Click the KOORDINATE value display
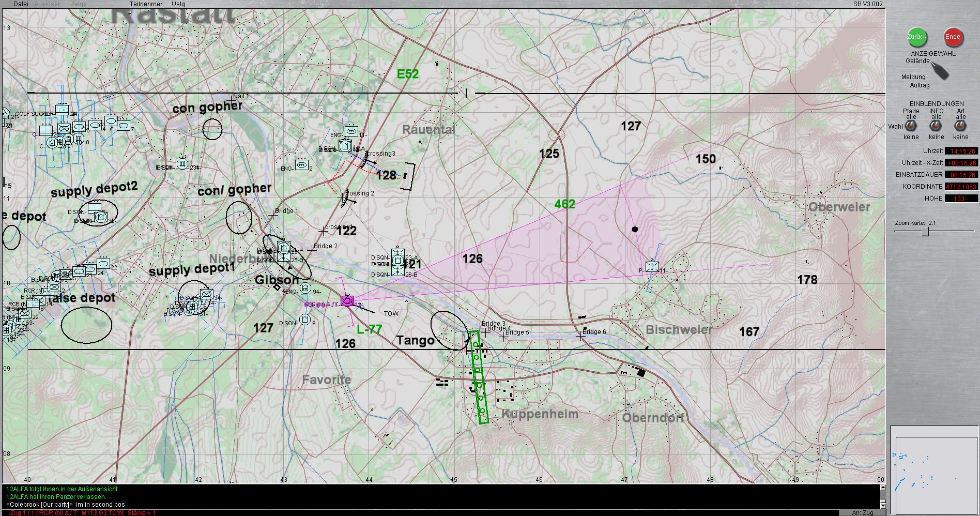This screenshot has width=980, height=516. [x=961, y=187]
